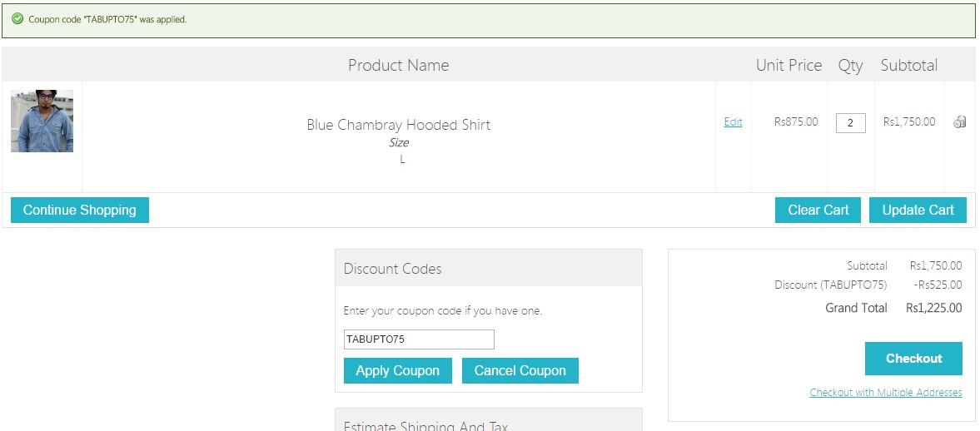The image size is (980, 431).
Task: Open Checkout with Multiple Addresses
Action: coord(885,393)
